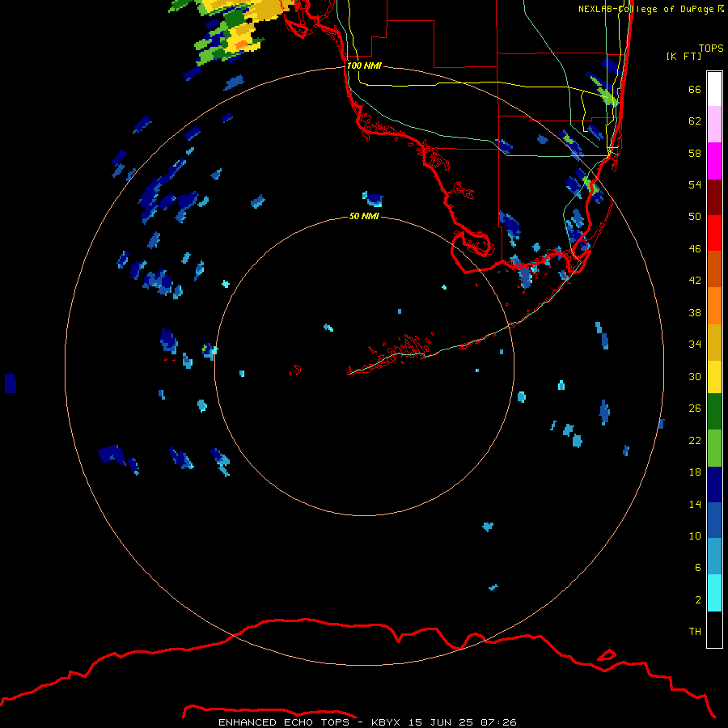Click the "07:26" timestamp
The image size is (728, 728).
point(498,722)
